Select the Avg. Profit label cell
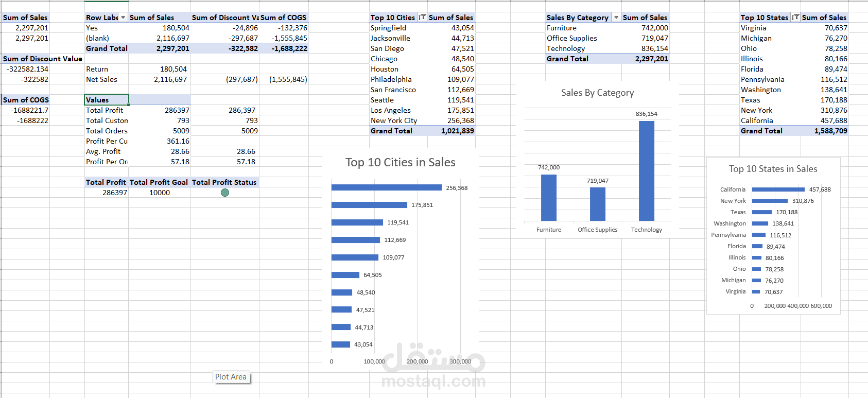The image size is (868, 398). pyautogui.click(x=107, y=151)
